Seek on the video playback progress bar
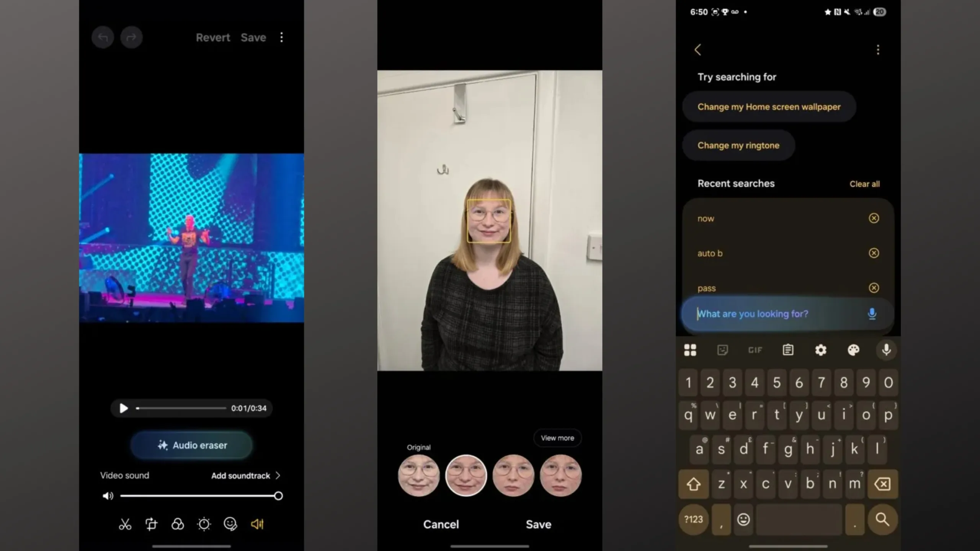The width and height of the screenshot is (980, 551). click(181, 408)
